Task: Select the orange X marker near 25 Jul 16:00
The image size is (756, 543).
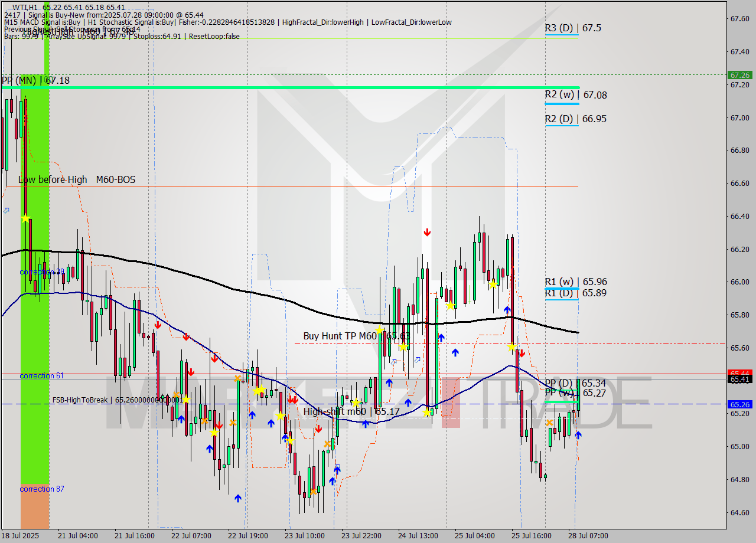Action: tap(549, 423)
